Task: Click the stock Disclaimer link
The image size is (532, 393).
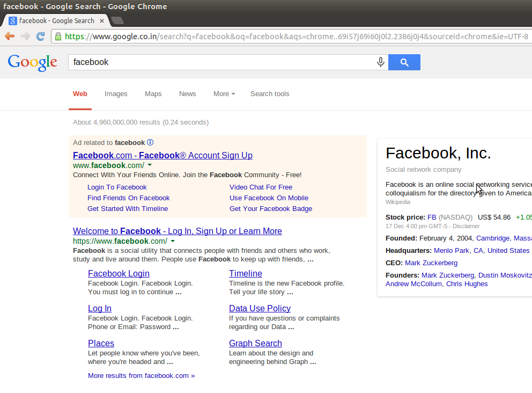Action: [x=466, y=226]
